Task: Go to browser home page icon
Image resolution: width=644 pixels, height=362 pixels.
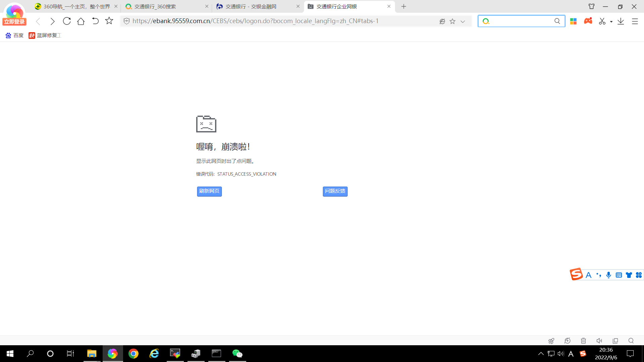Action: click(x=81, y=21)
